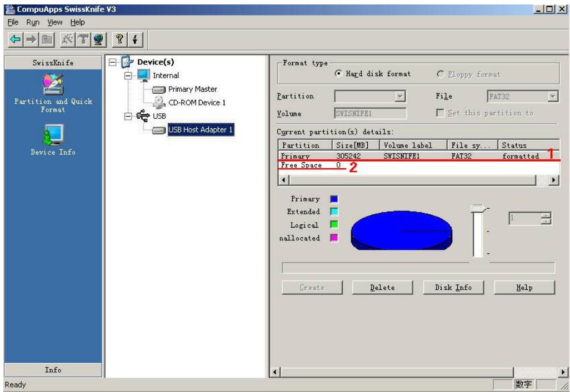Click the File sy... column header
The width and height of the screenshot is (570, 392).
(472, 145)
